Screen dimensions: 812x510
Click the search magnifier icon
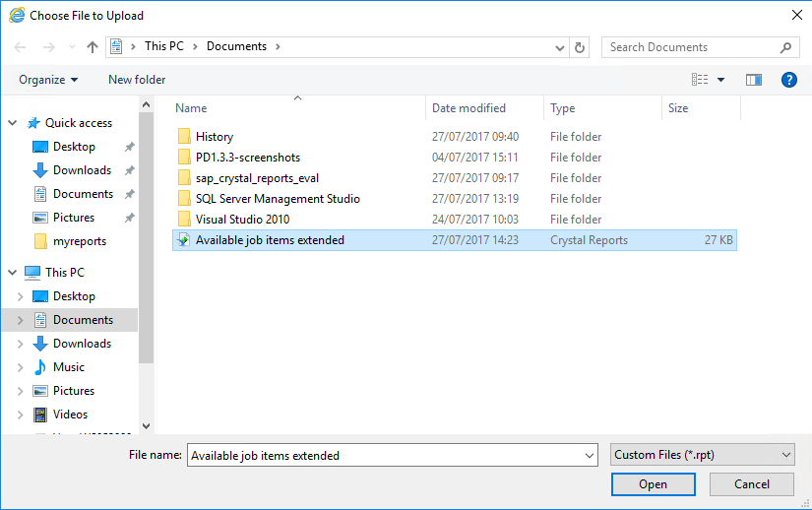click(x=786, y=47)
